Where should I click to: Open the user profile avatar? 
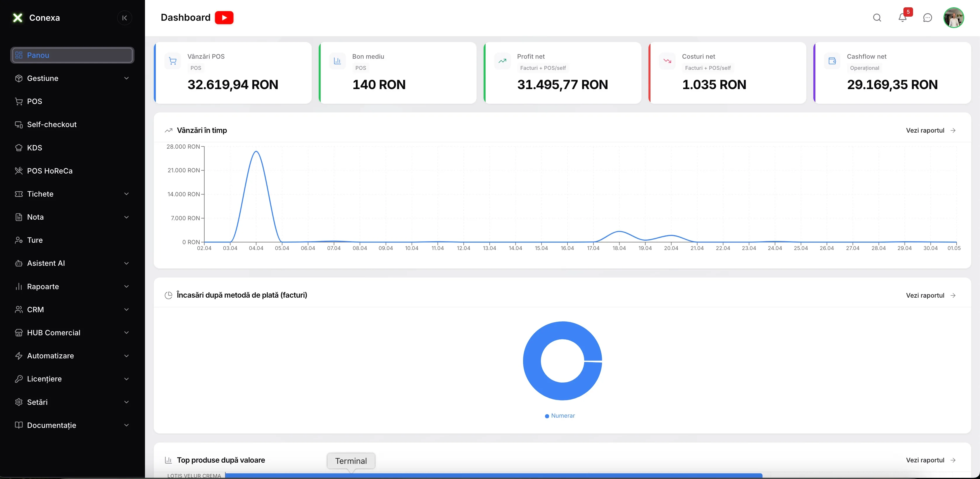point(953,18)
